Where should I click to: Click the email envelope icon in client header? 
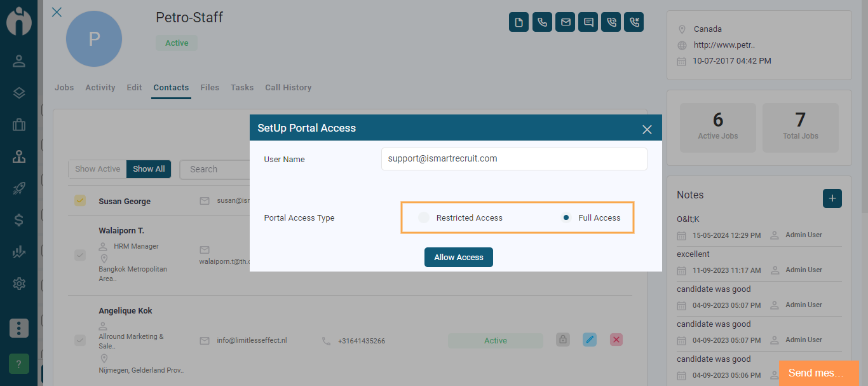tap(565, 22)
